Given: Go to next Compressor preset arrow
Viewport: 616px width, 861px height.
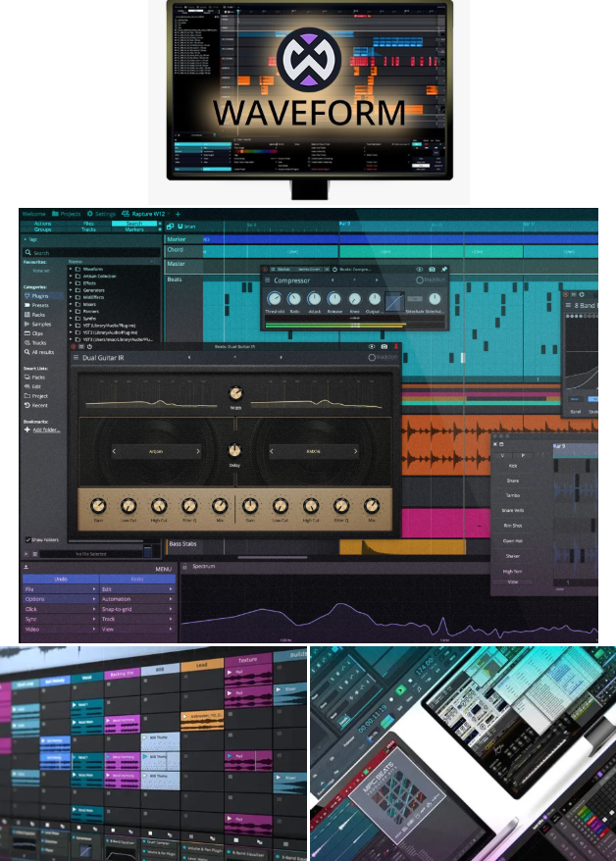Looking at the screenshot, I should click(x=376, y=280).
